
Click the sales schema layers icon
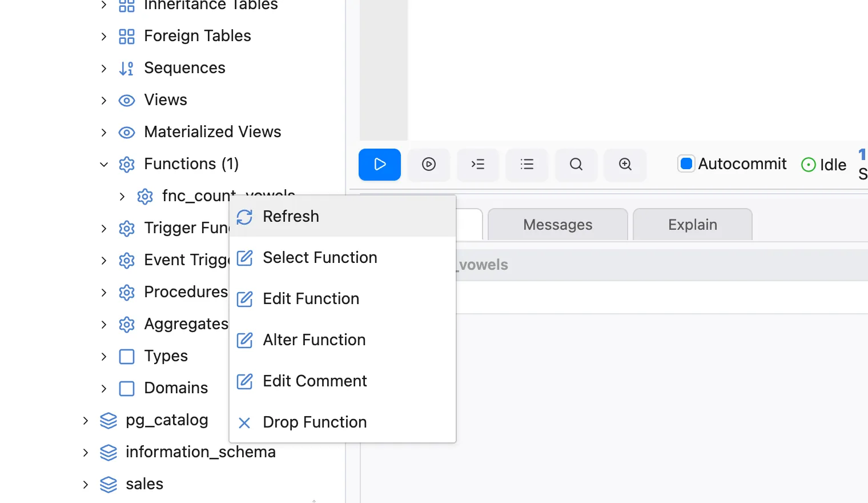pos(108,485)
